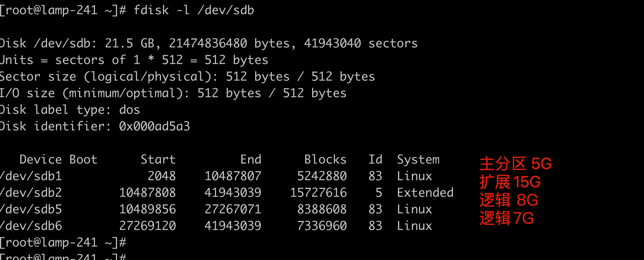Click the /dev/sdb1 device entry

tap(31, 176)
